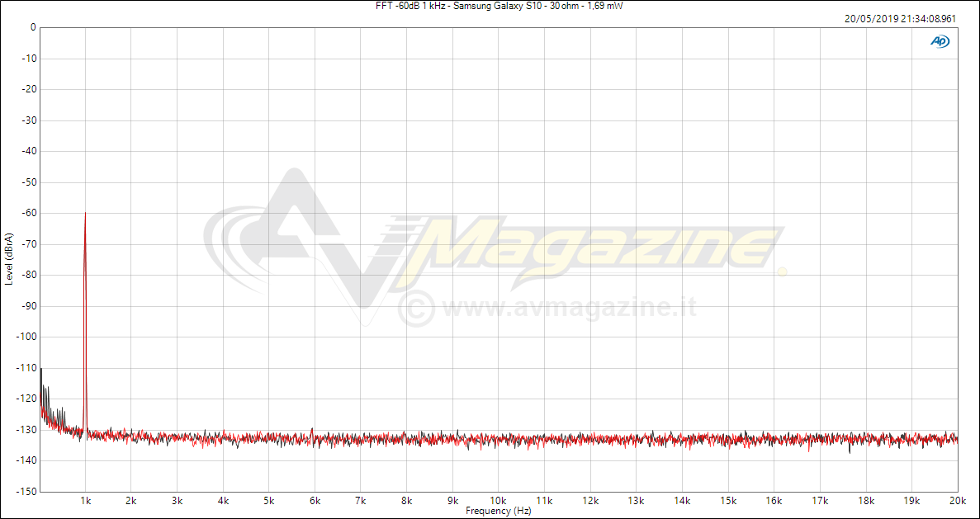Click the '-110' level axis label
The image size is (980, 519).
click(26, 368)
